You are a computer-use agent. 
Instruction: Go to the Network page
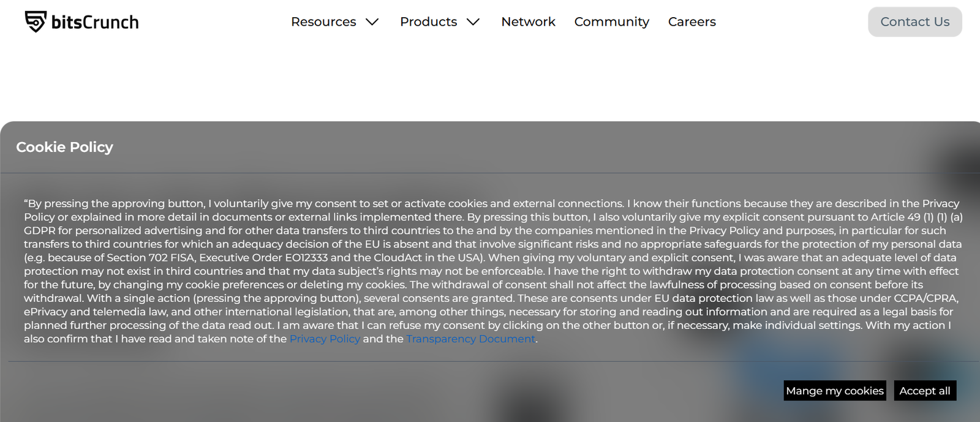tap(528, 22)
